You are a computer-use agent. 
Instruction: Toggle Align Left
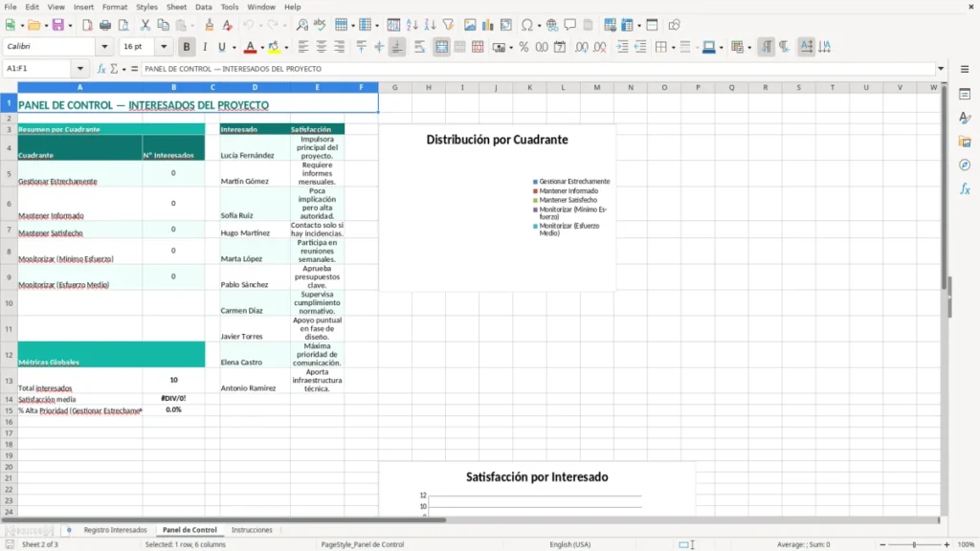pos(303,47)
